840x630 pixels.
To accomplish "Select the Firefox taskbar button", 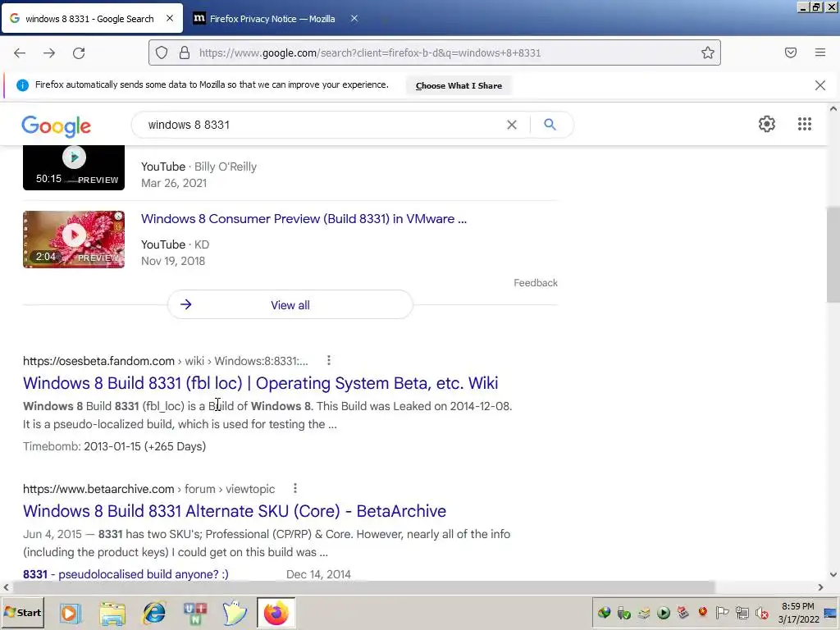I will (276, 613).
